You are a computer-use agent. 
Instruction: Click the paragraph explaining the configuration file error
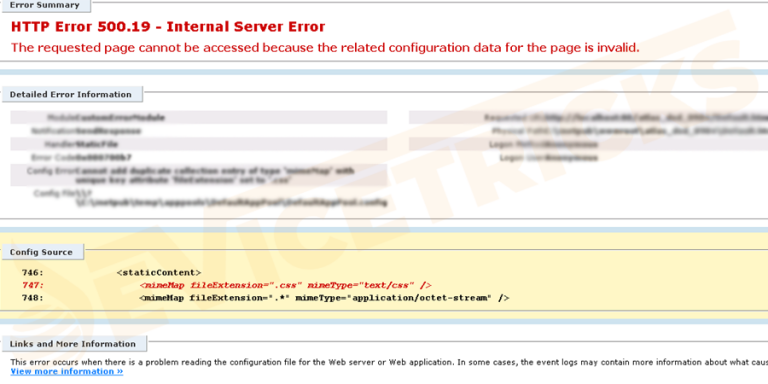(389, 362)
